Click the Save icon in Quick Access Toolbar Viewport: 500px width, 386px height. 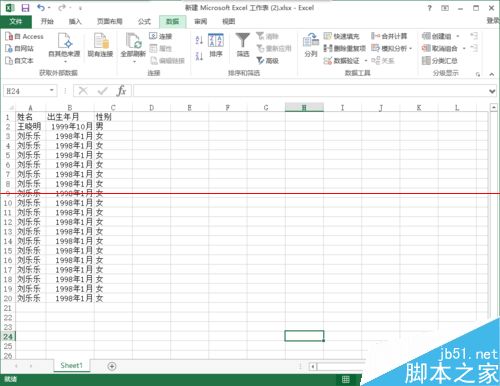click(x=25, y=8)
